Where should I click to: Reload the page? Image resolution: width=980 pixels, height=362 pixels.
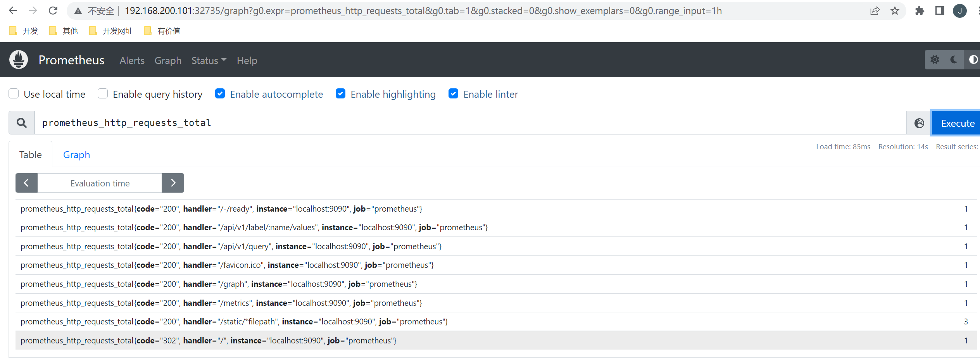click(53, 10)
